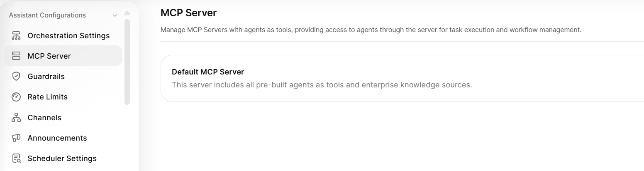
Task: Click the Channels network icon
Action: [x=16, y=118]
